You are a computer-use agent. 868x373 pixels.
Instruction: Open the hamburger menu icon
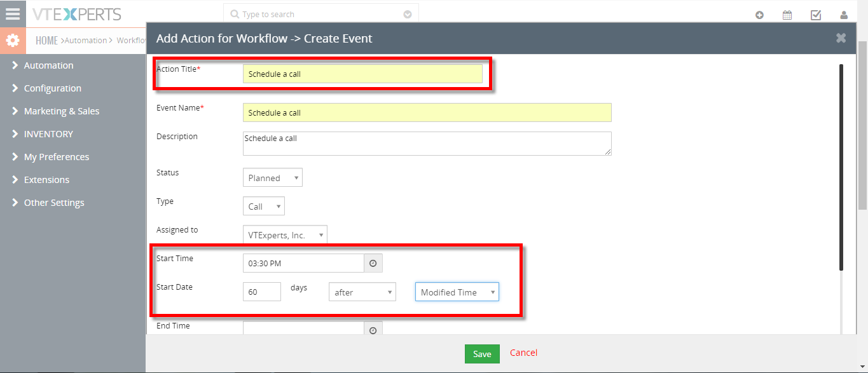[13, 13]
